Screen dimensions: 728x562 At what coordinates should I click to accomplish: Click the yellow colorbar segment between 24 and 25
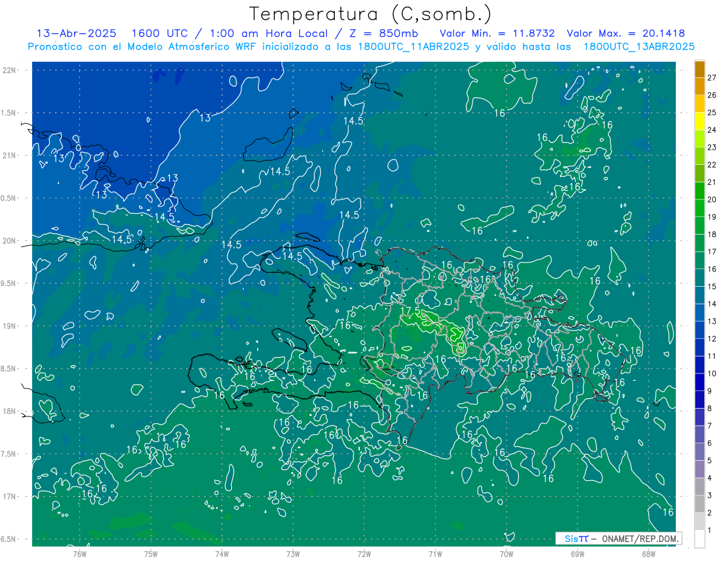click(699, 121)
